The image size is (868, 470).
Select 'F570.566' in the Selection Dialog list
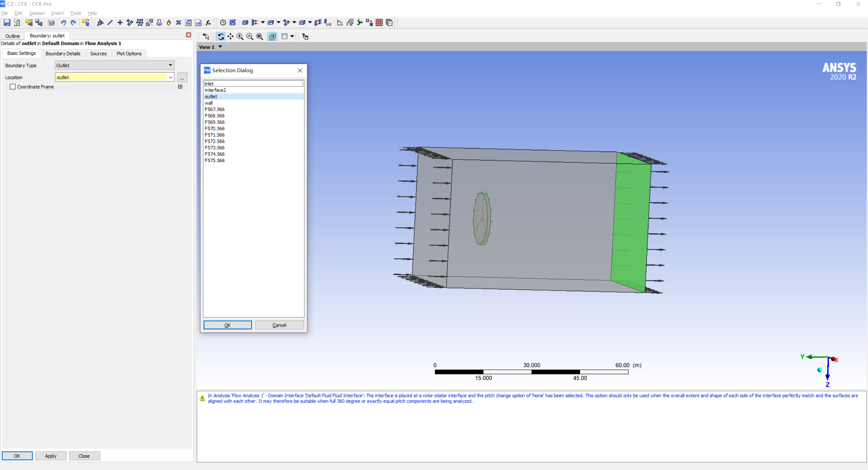click(254, 128)
